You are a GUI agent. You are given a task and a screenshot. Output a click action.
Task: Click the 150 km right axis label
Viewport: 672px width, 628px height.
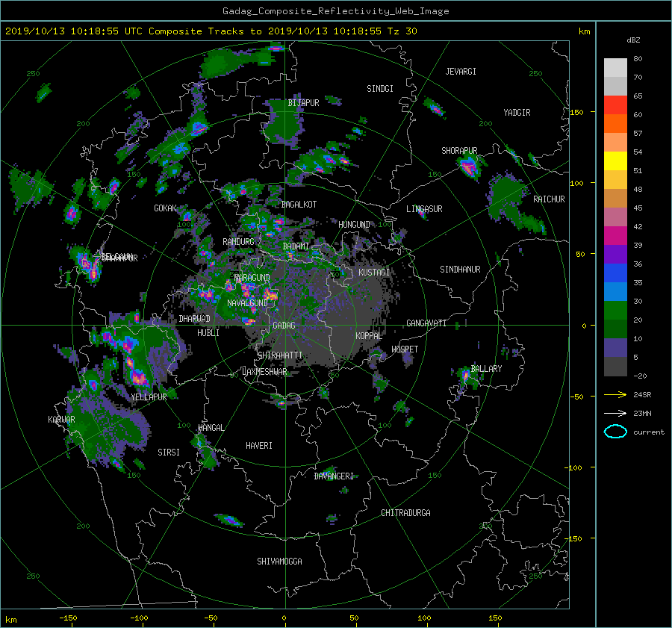tap(576, 112)
